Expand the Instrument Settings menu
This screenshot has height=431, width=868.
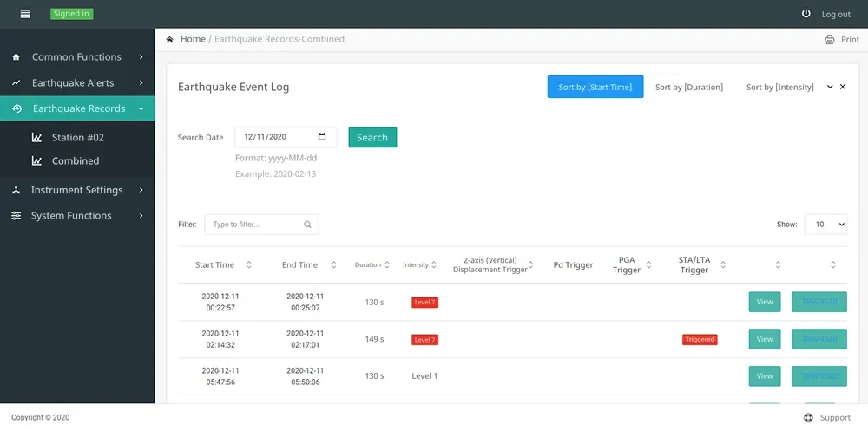(141, 190)
